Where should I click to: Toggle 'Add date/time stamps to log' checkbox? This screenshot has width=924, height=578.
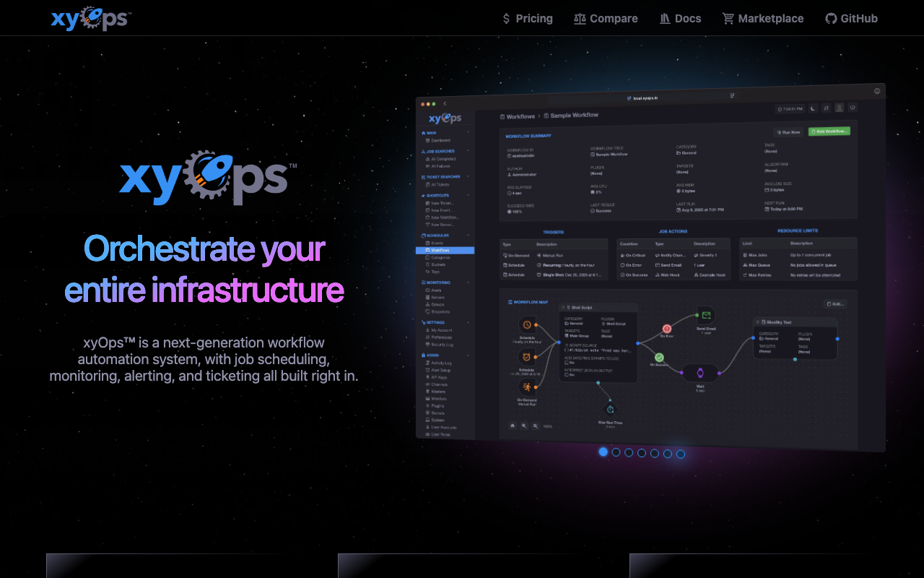point(567,363)
